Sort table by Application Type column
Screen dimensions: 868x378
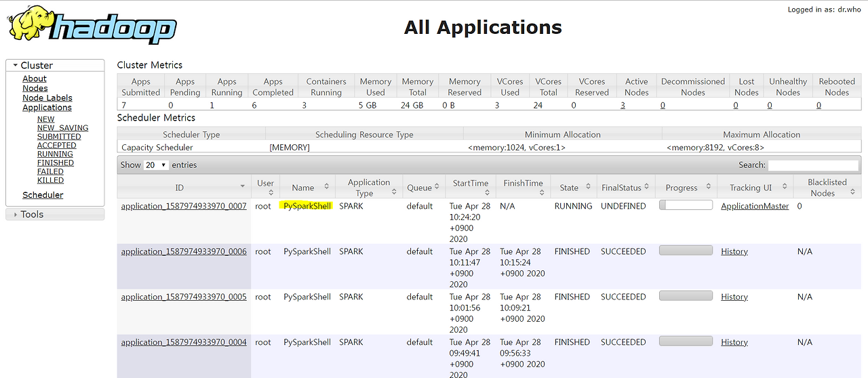(368, 188)
